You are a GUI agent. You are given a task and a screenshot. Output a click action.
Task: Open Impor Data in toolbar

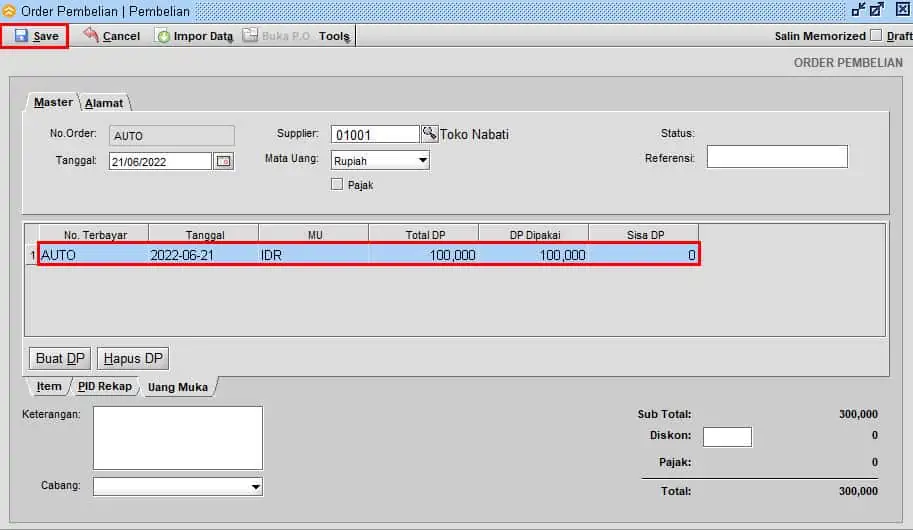tap(195, 36)
